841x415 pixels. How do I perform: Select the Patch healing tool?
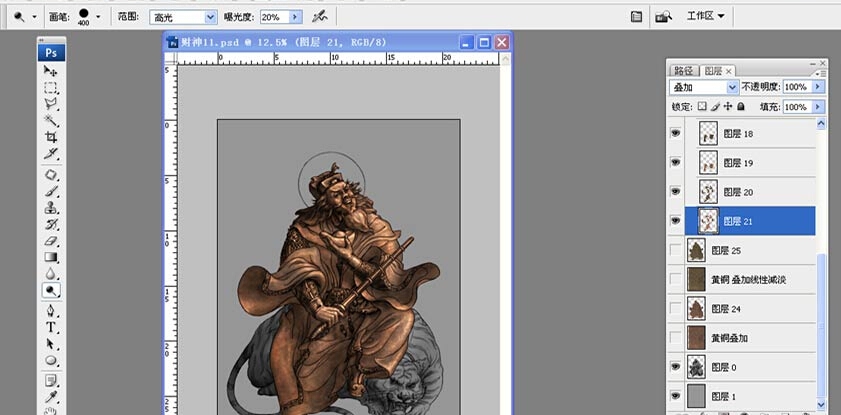51,175
